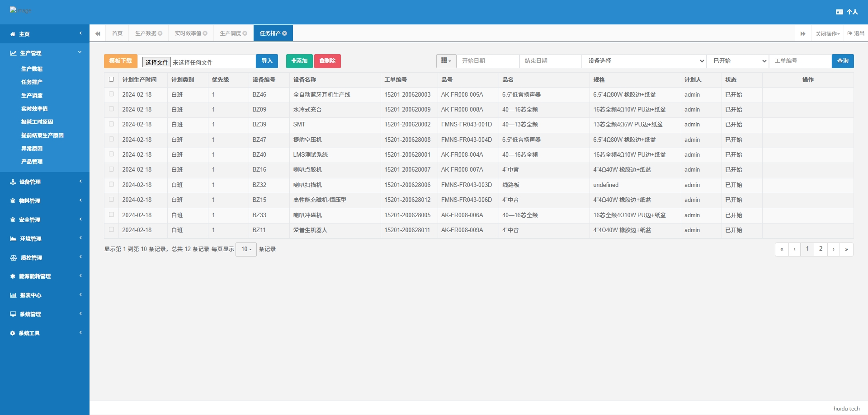This screenshot has height=415, width=868.
Task: Click the icon beside 能源能耗管理
Action: pos(13,276)
